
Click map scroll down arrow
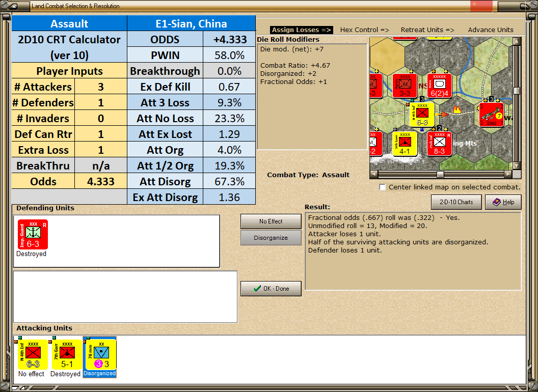click(x=517, y=165)
